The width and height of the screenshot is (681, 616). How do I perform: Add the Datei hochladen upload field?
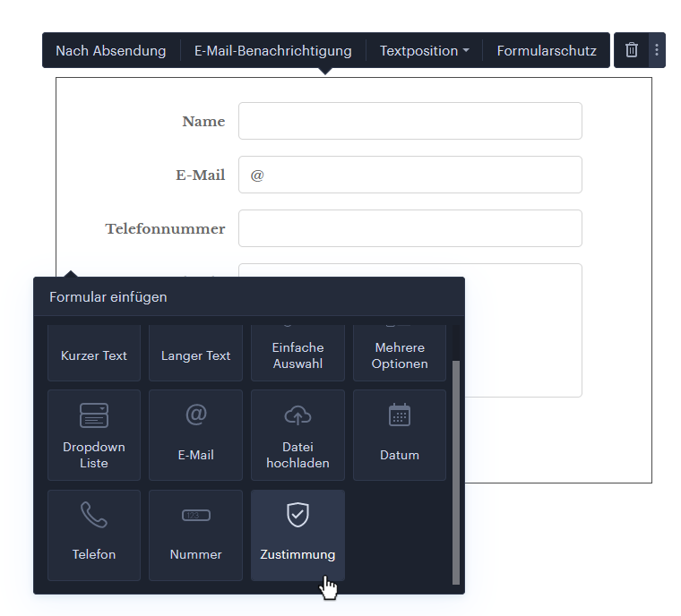tap(297, 435)
